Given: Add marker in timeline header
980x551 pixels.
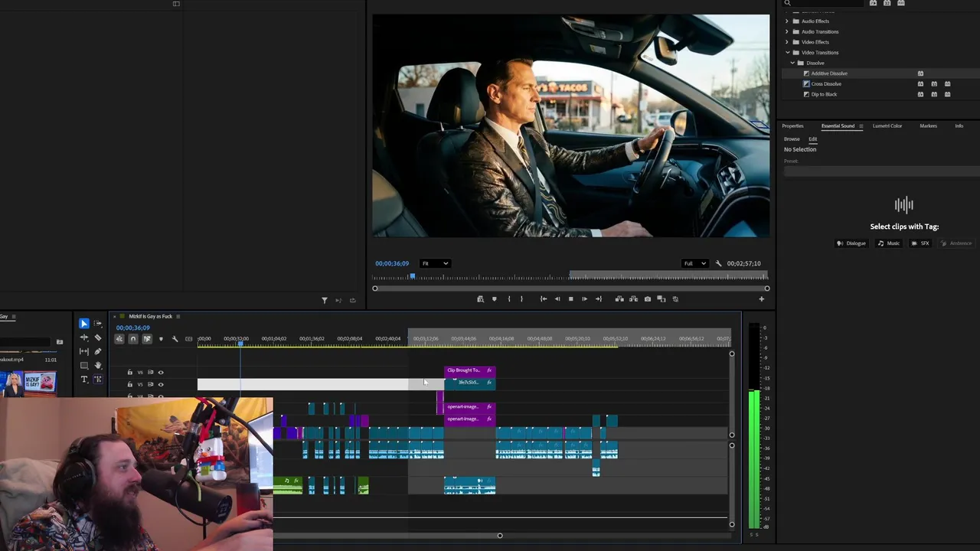Looking at the screenshot, I should point(161,339).
